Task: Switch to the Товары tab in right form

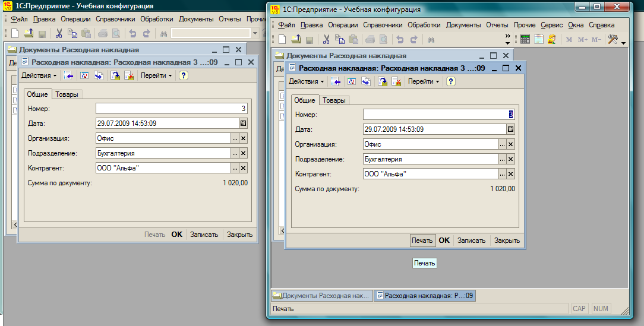Action: coord(334,100)
